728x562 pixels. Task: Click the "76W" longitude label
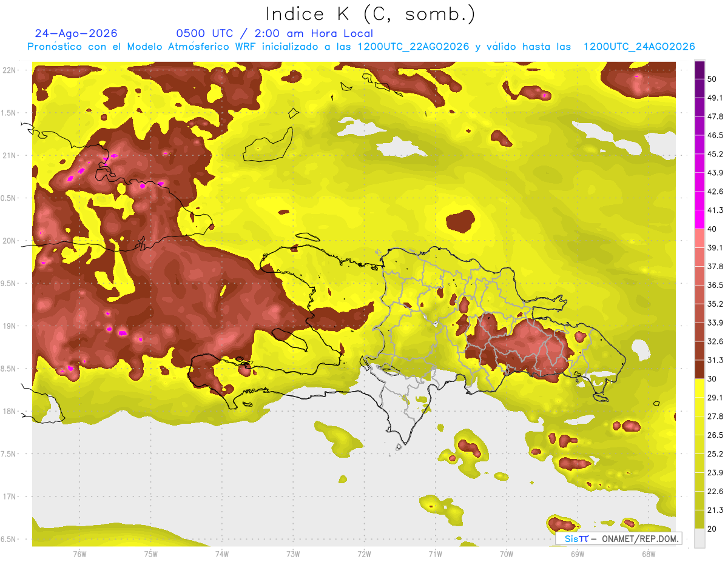tap(79, 554)
